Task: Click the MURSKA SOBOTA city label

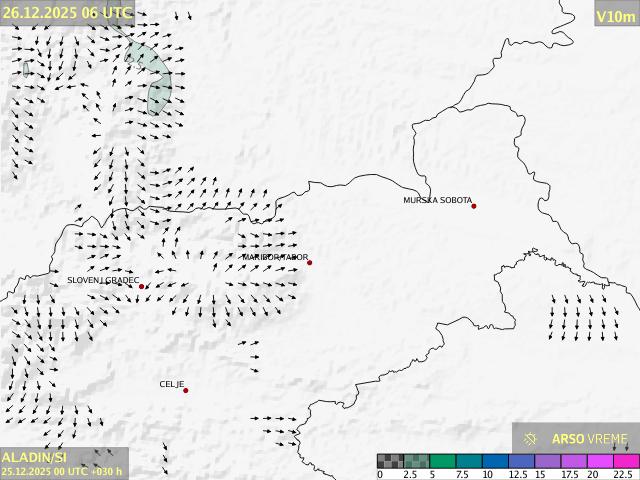Action: (437, 200)
